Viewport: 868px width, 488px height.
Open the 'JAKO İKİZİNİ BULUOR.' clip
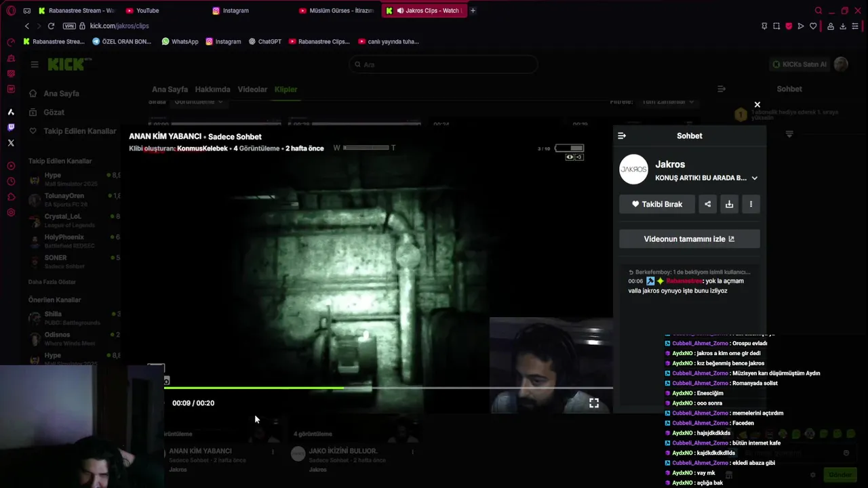(x=343, y=451)
